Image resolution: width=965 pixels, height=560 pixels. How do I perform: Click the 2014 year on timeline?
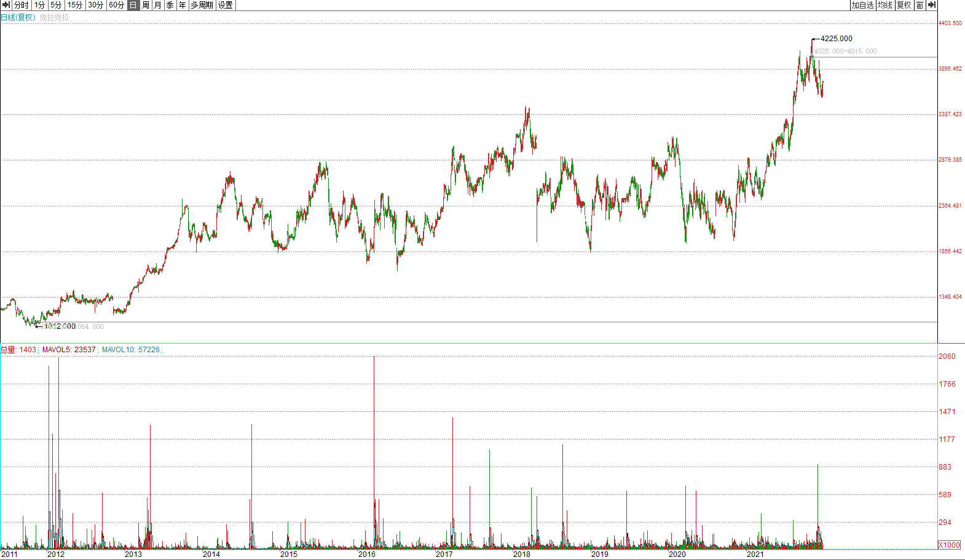(x=211, y=554)
